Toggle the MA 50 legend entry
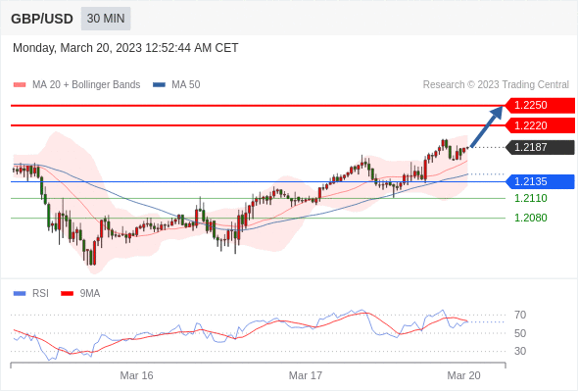 [176, 85]
